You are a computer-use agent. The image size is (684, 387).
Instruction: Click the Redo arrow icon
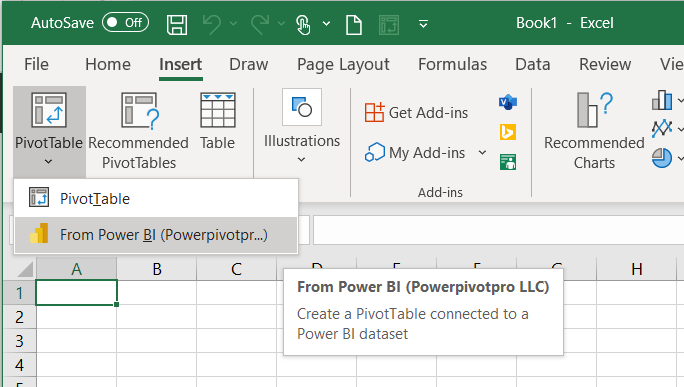click(260, 24)
